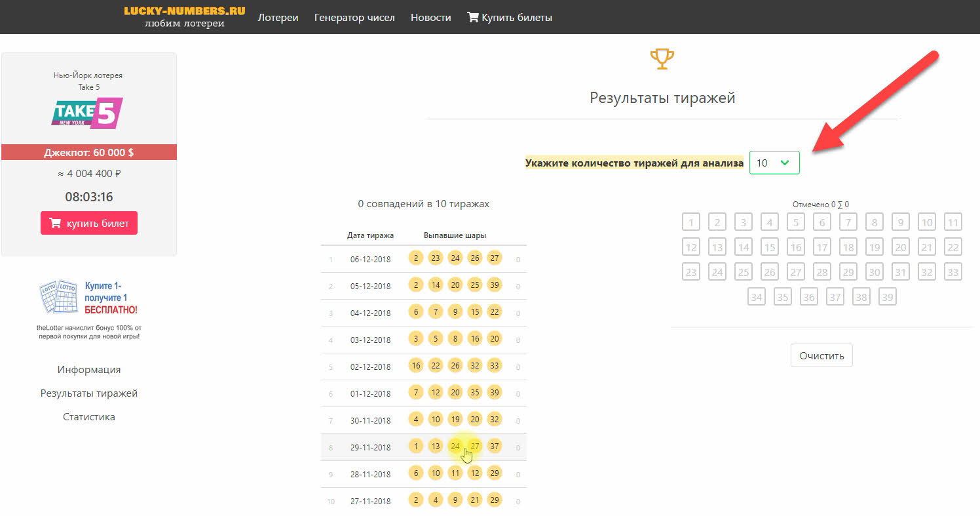The width and height of the screenshot is (980, 516).
Task: Click the TAKE 5 New York lottery logo
Action: coord(87,113)
